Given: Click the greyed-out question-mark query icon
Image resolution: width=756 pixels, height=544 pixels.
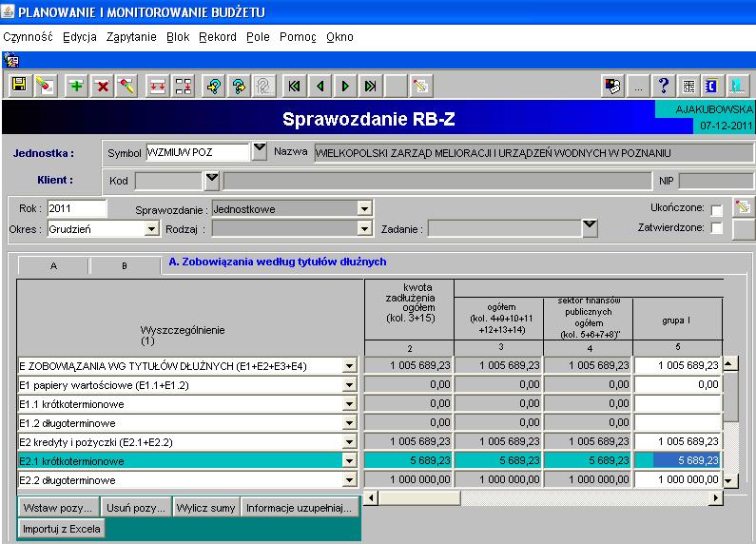Looking at the screenshot, I should (264, 86).
